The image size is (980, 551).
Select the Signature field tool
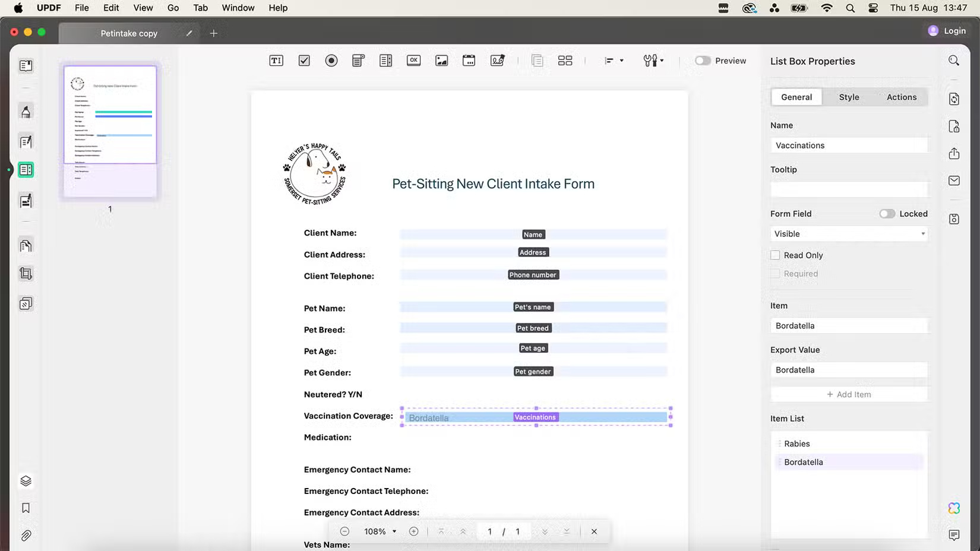point(497,60)
